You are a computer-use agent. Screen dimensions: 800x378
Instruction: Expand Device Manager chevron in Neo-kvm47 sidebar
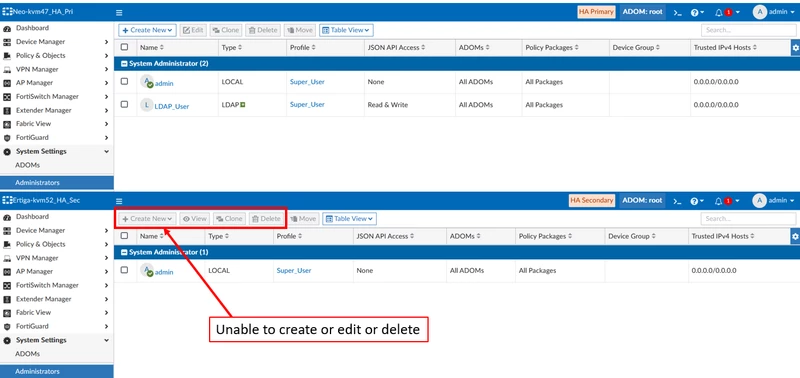tap(106, 42)
